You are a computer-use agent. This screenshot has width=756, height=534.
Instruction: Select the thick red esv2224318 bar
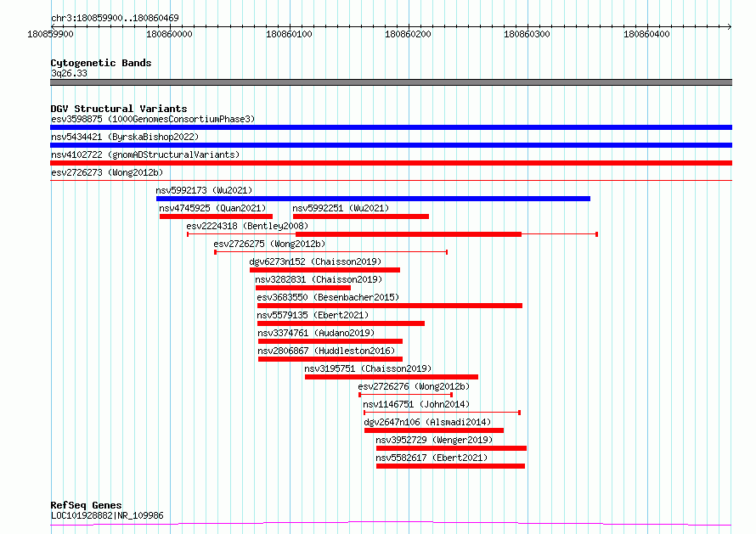(409, 234)
